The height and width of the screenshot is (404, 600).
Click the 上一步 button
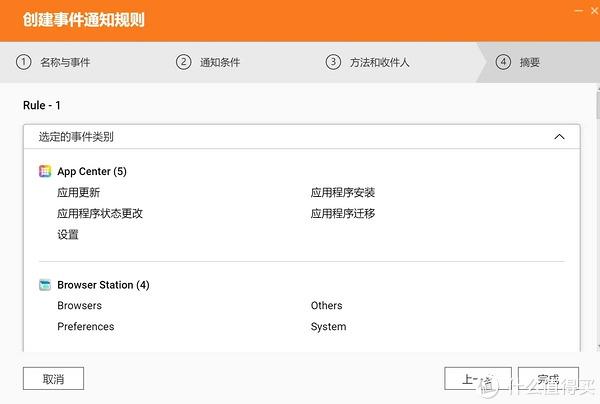471,379
